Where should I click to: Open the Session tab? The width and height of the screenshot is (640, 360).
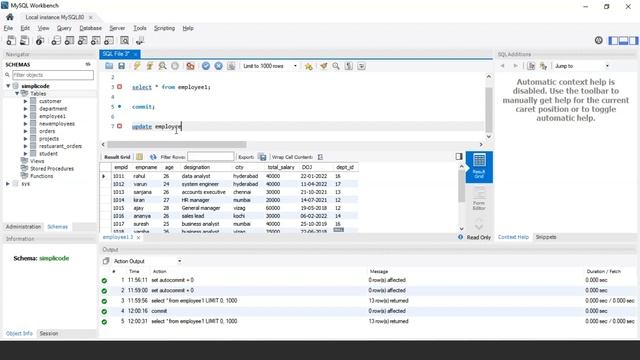pos(49,333)
